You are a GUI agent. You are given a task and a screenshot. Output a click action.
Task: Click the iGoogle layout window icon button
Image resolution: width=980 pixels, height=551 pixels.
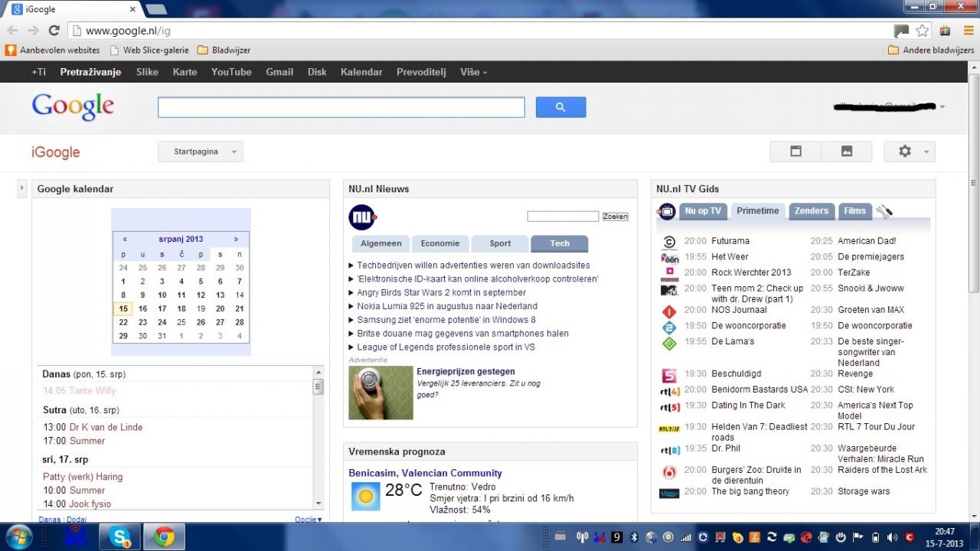[795, 152]
